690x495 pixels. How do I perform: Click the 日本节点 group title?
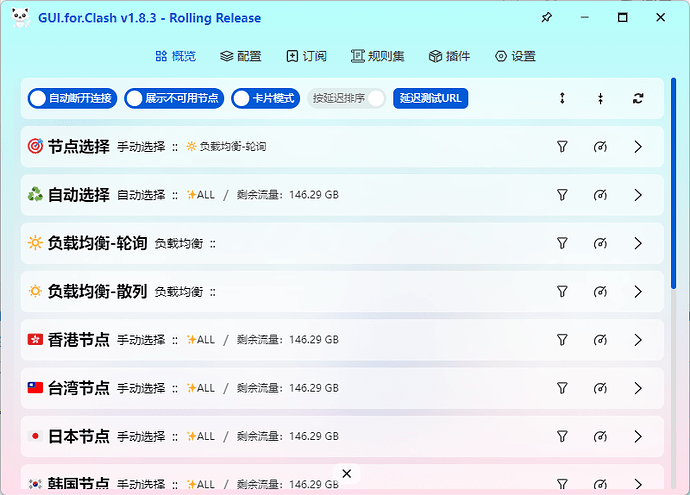tap(78, 436)
